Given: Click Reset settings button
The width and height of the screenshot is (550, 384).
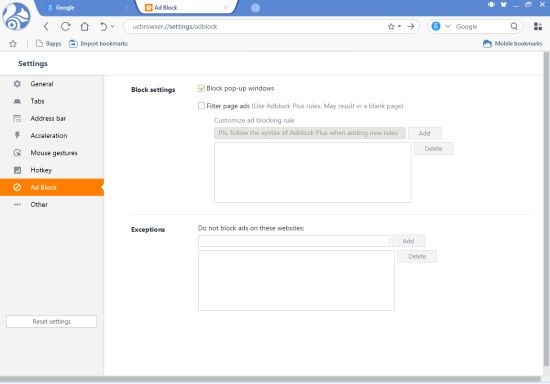Looking at the screenshot, I should [52, 322].
